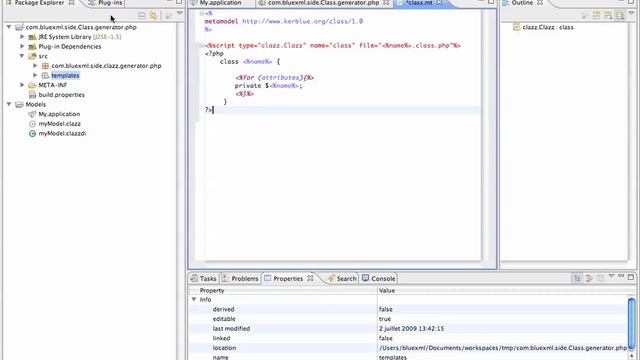Viewport: 640px width, 360px height.
Task: Close the Package Explorer tab
Action: [71, 3]
